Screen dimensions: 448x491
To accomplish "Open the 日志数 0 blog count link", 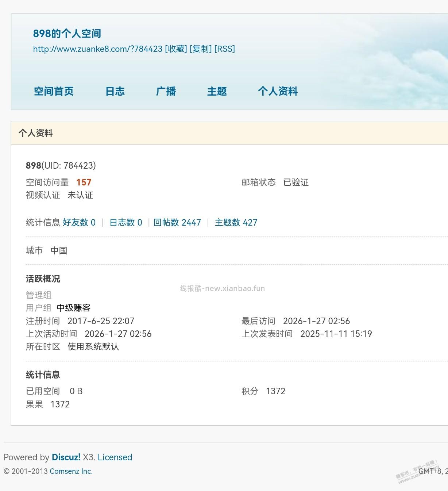I will pos(125,222).
